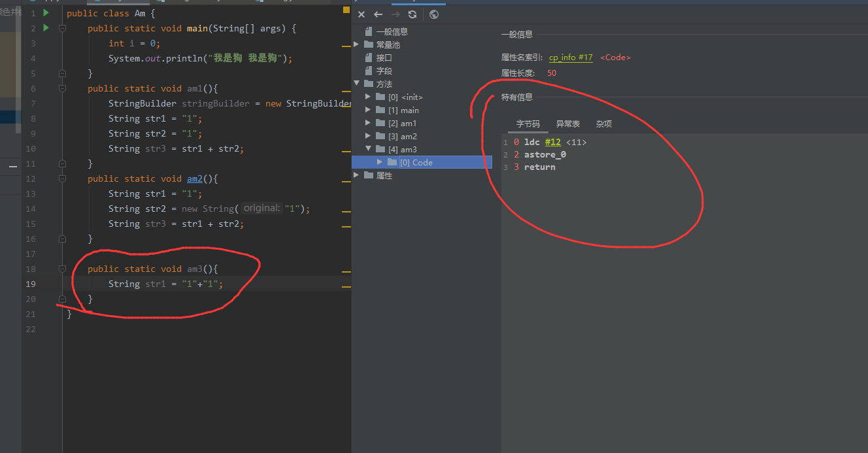The height and width of the screenshot is (453, 868).
Task: Select the 接口 tree item
Action: [384, 58]
